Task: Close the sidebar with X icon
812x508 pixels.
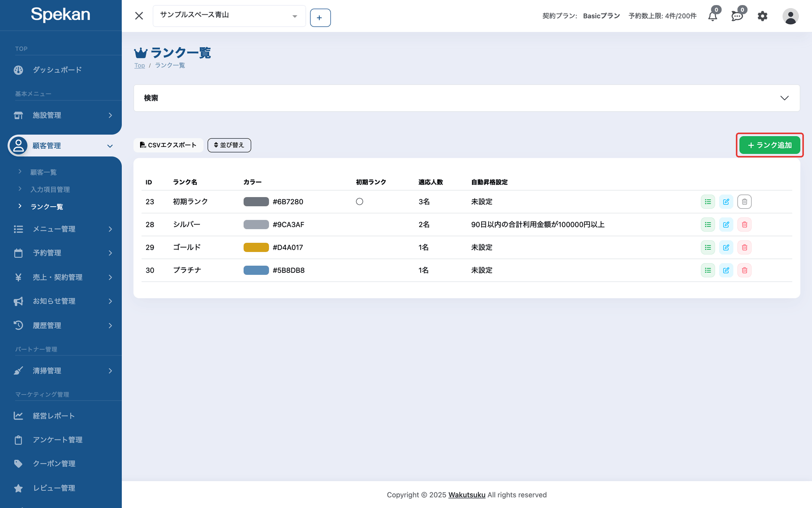Action: tap(139, 16)
